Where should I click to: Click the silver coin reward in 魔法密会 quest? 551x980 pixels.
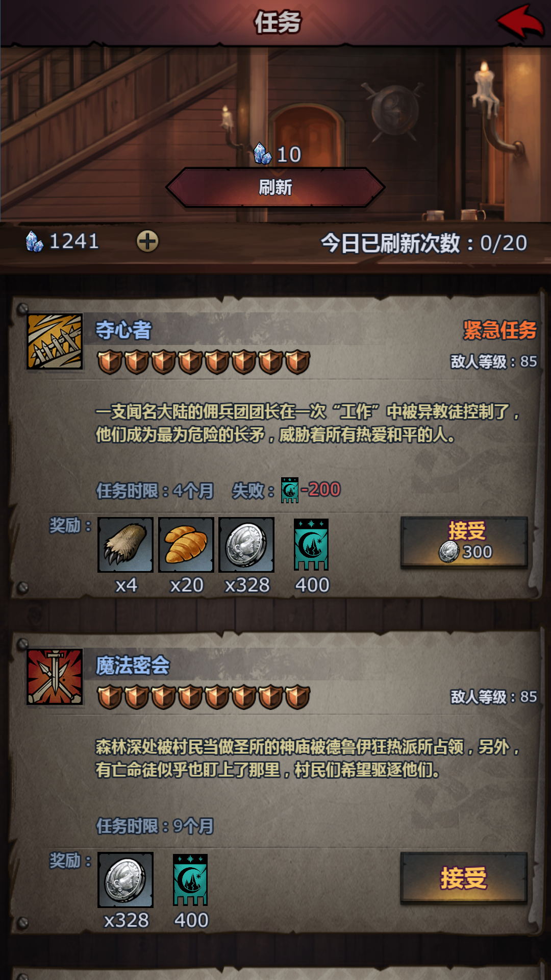[x=126, y=880]
